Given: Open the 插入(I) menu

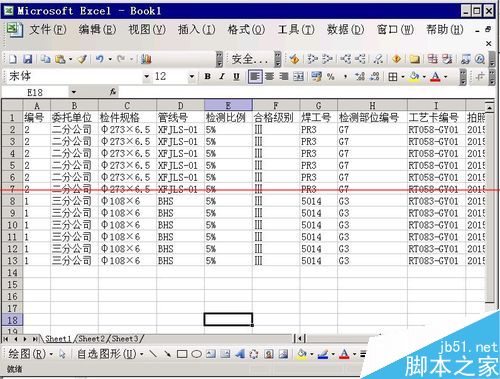Looking at the screenshot, I should [x=196, y=30].
